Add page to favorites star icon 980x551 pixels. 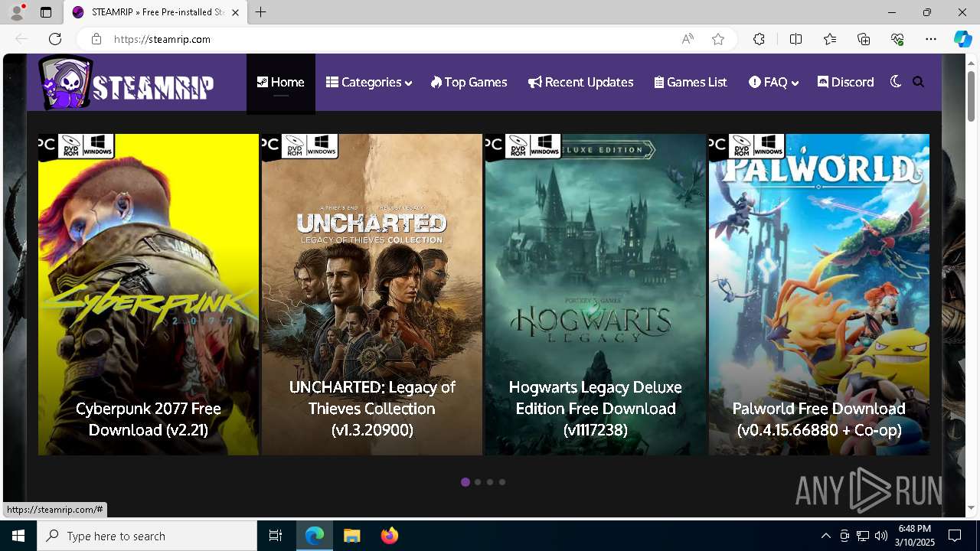[718, 39]
